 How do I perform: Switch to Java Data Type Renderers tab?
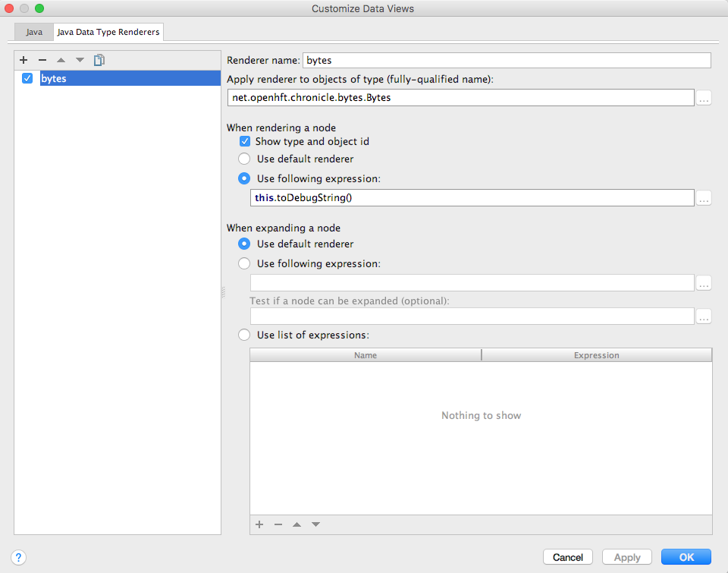108,32
